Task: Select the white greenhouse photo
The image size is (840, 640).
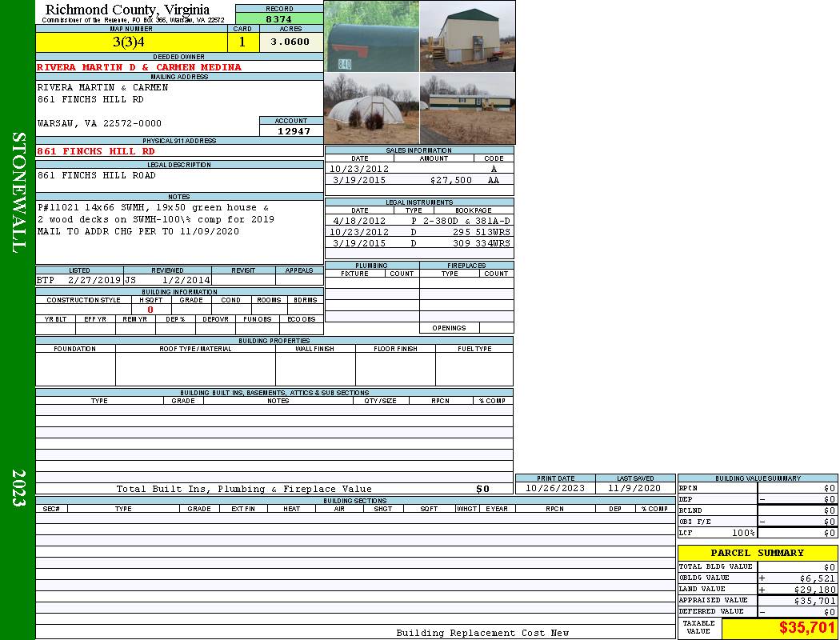Action: (x=371, y=109)
